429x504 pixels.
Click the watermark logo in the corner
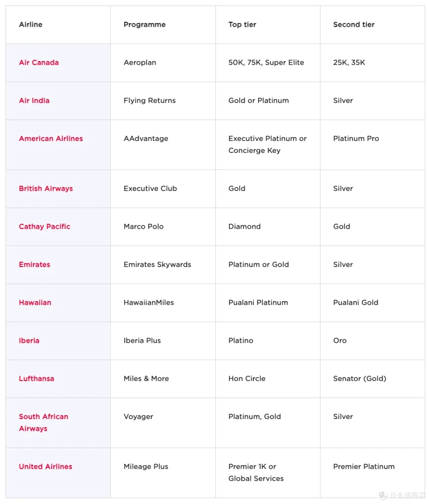tap(402, 495)
